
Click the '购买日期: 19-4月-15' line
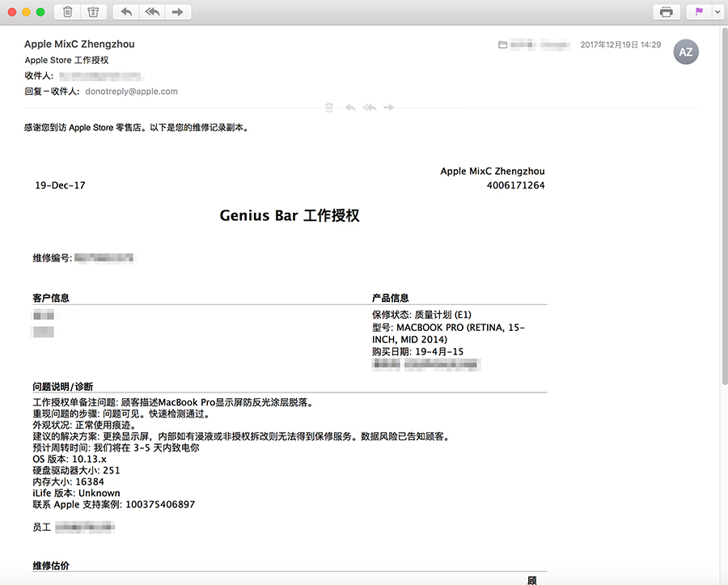(x=417, y=352)
